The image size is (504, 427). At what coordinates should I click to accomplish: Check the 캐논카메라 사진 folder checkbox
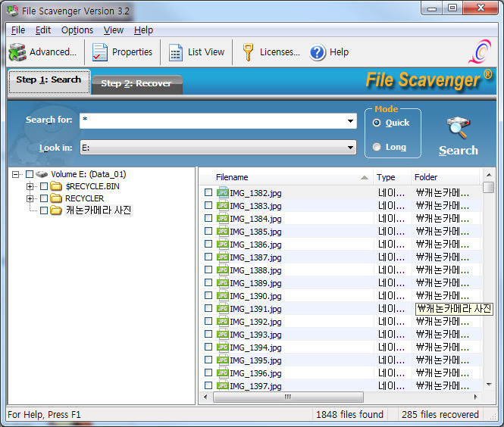[44, 210]
